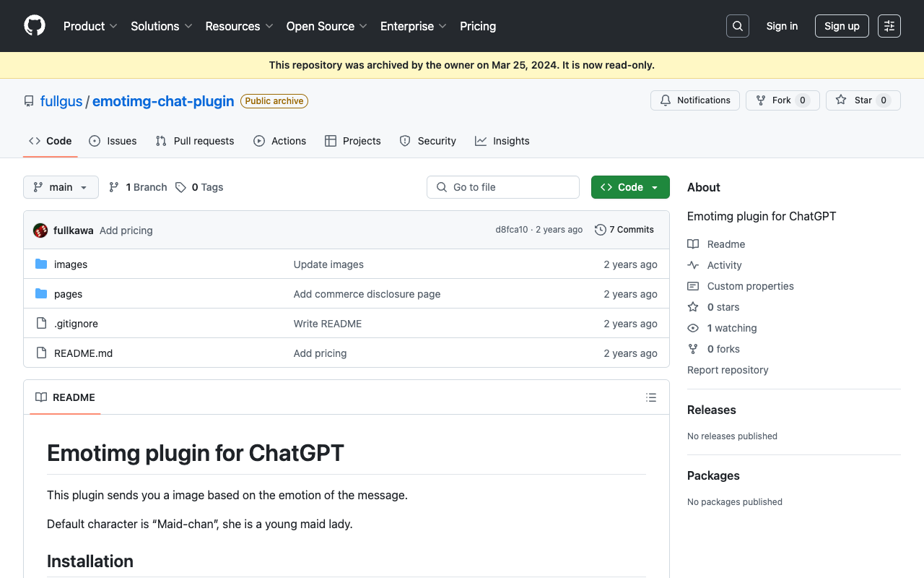
Task: Click Report repository link
Action: (728, 370)
